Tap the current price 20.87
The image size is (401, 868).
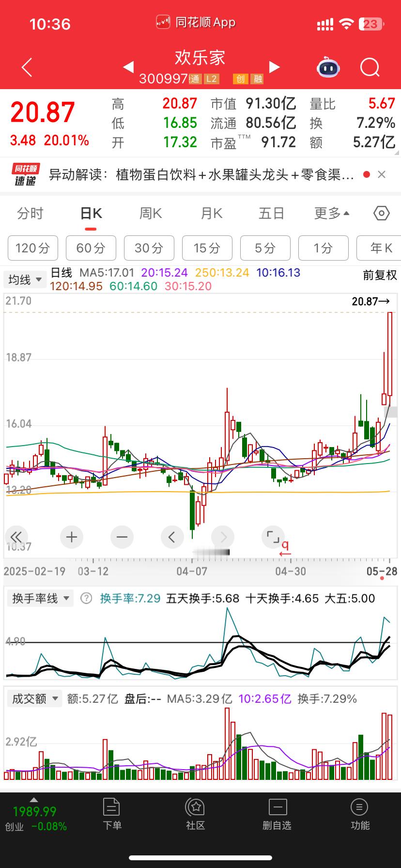pos(43,112)
